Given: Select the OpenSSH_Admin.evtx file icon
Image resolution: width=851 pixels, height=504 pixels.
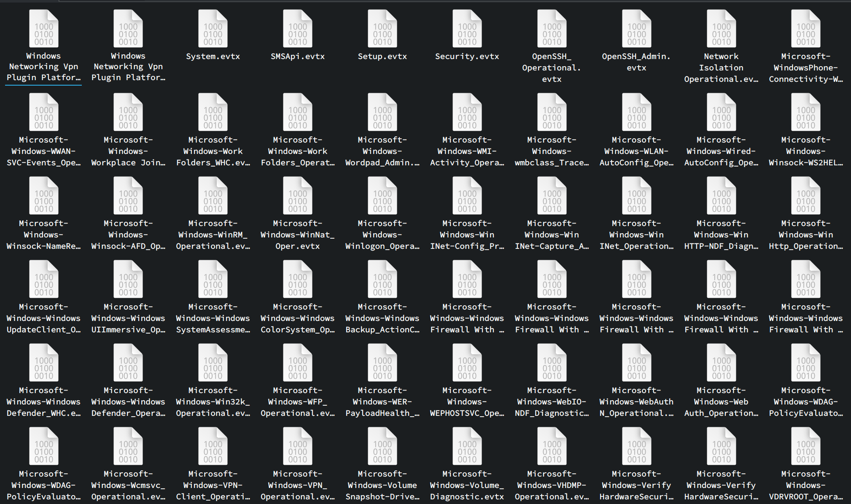Looking at the screenshot, I should 637,29.
